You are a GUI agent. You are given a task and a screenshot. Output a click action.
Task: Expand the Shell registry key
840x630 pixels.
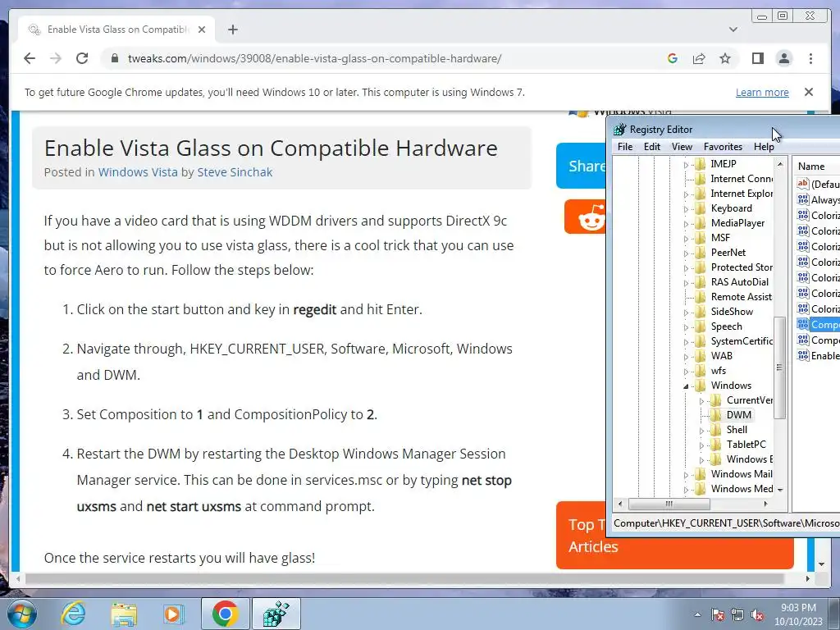[702, 431]
